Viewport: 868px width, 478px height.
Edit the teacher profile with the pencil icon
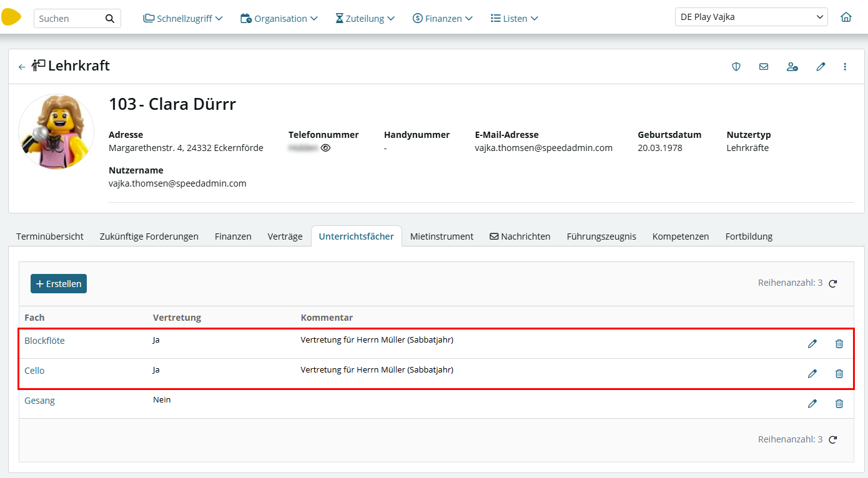(821, 67)
